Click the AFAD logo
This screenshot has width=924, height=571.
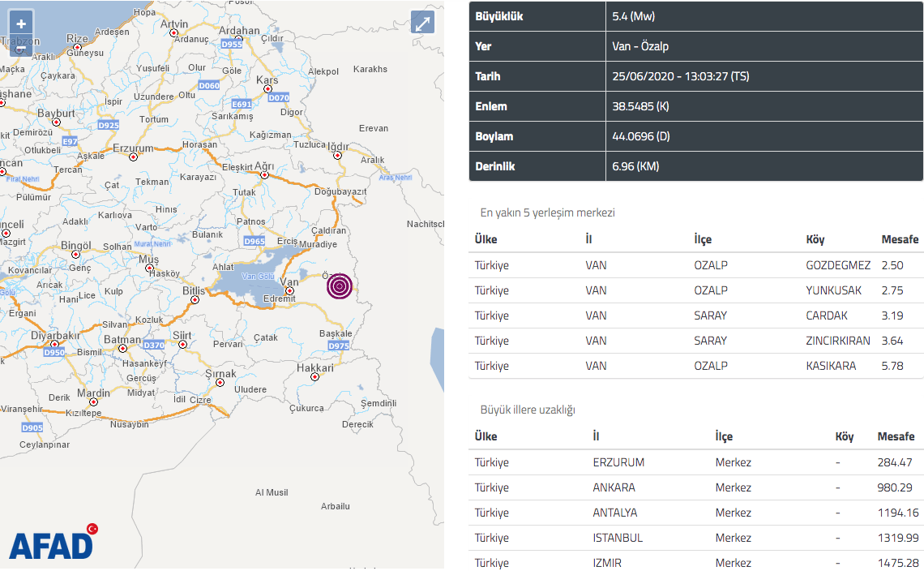(53, 542)
